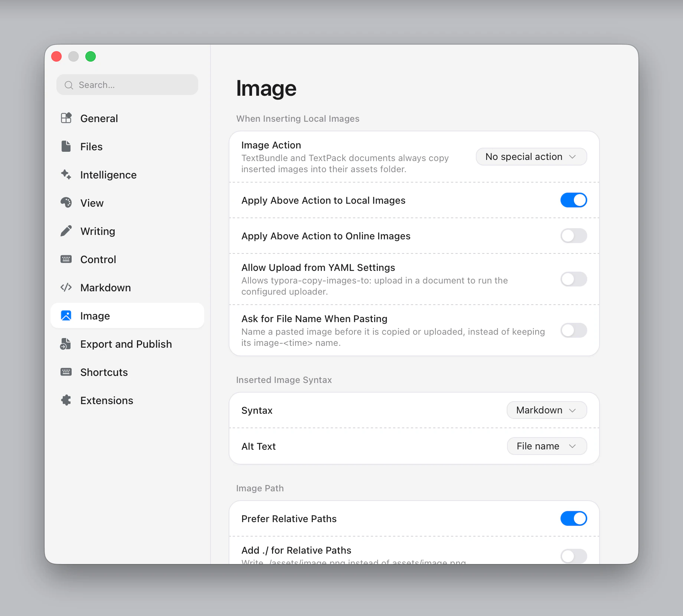Enable Add ./ for Relative Paths
This screenshot has height=616, width=683.
[x=573, y=556]
